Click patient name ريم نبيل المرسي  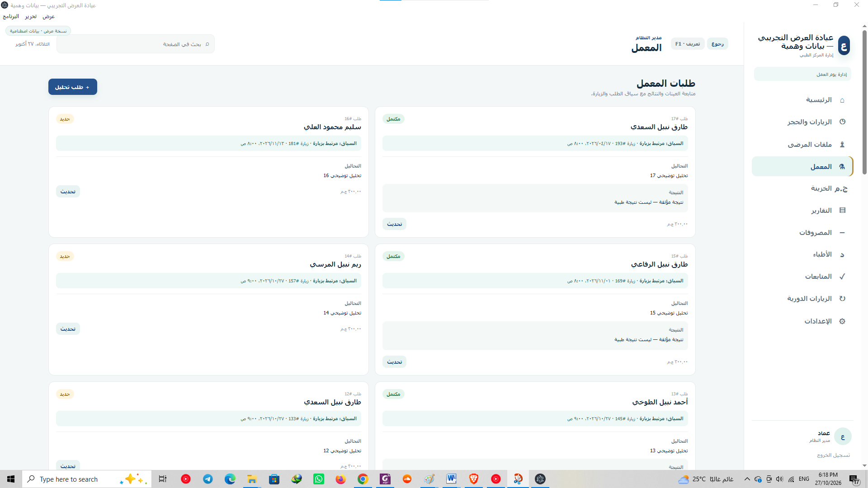point(335,264)
